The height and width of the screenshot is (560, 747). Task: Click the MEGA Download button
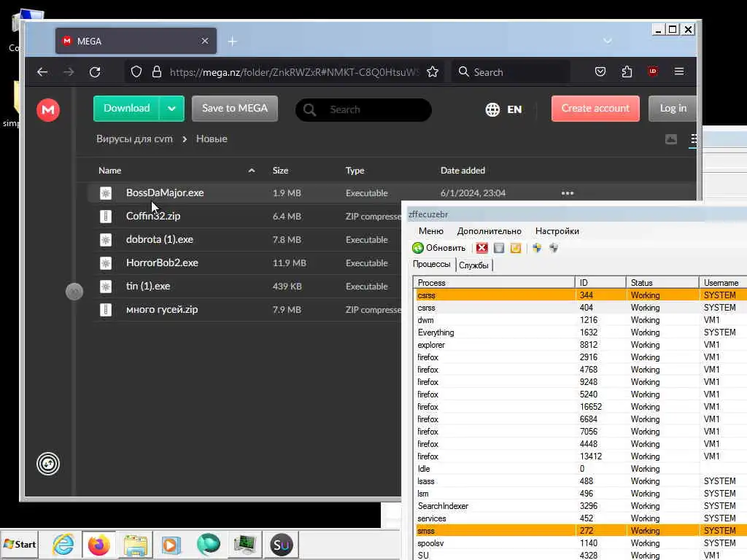point(127,109)
